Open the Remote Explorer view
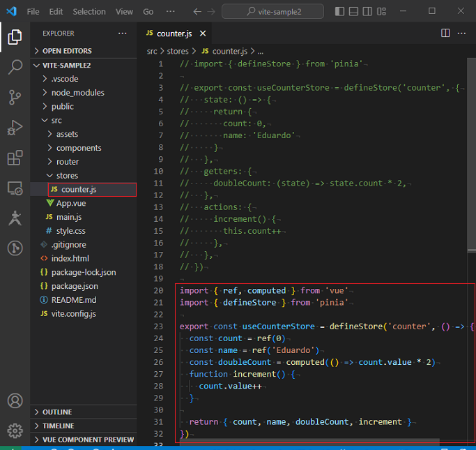The image size is (476, 450). pos(15,188)
